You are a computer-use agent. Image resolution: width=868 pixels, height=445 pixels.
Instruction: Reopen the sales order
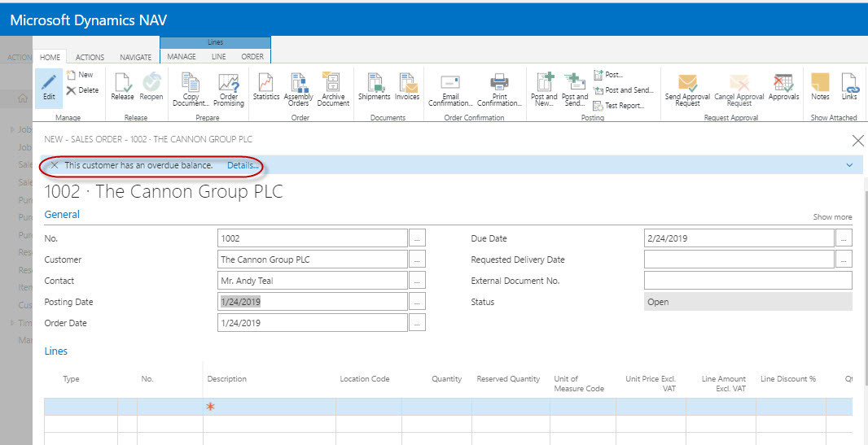click(x=151, y=87)
